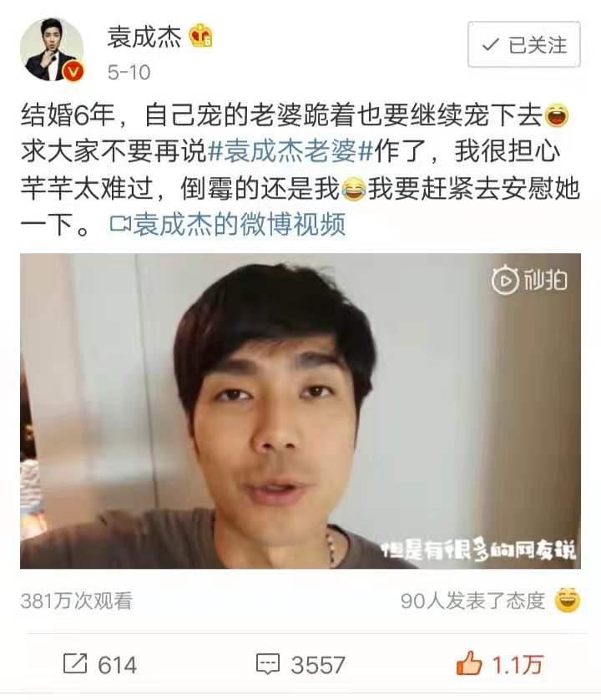This screenshot has height=700, width=601.
Task: Open the username 袁成杰
Action: 144,37
